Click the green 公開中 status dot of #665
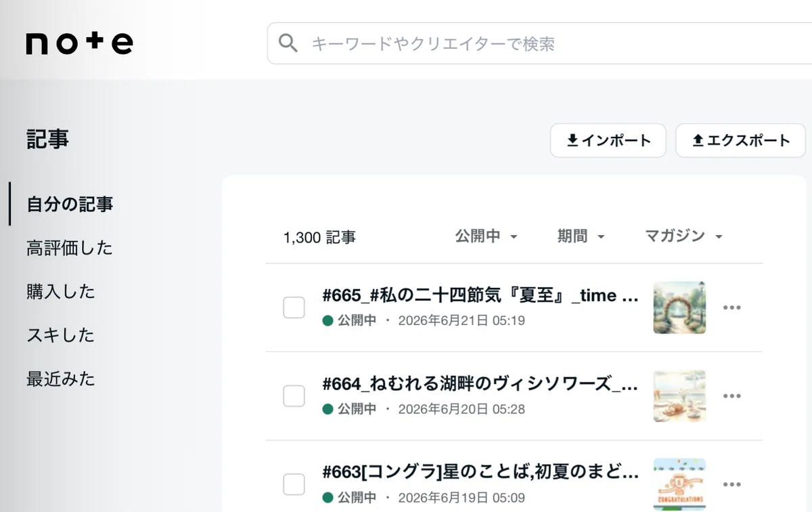Screen dimensions: 812x512 coord(328,320)
